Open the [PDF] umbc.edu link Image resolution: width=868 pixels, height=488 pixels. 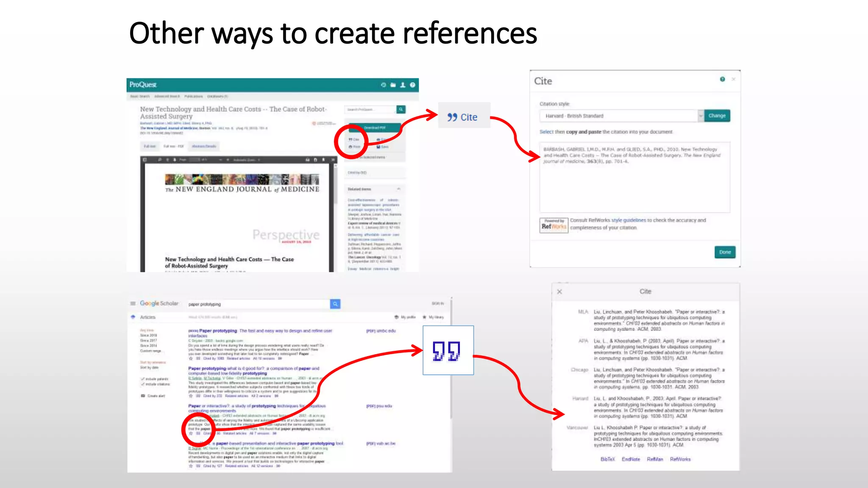coord(381,331)
